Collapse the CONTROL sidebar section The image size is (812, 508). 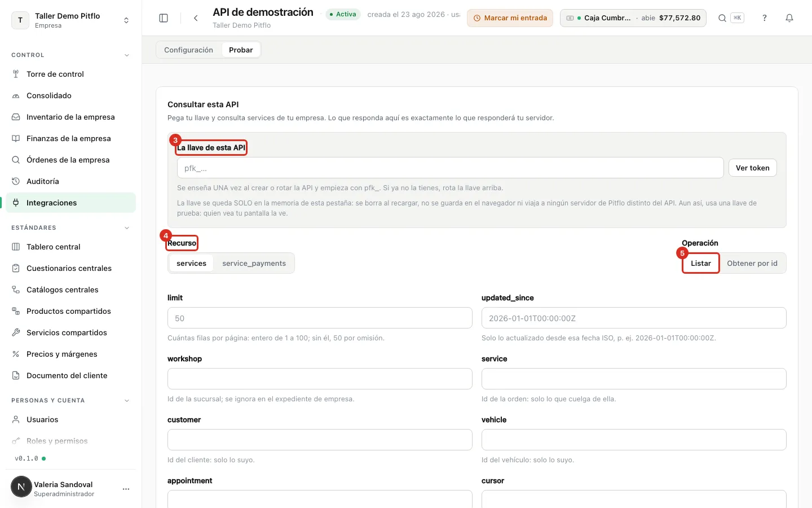127,55
